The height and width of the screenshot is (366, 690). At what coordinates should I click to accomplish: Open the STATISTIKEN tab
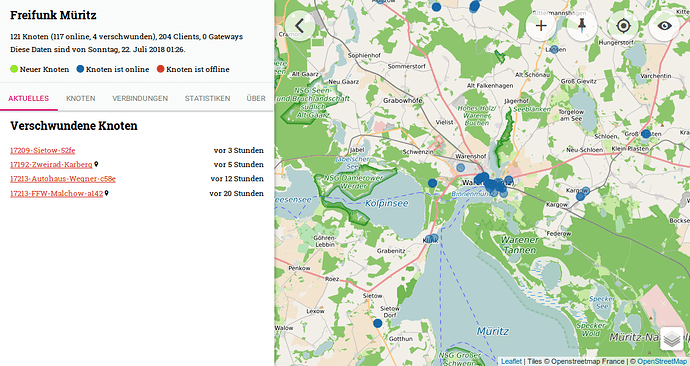pyautogui.click(x=207, y=99)
